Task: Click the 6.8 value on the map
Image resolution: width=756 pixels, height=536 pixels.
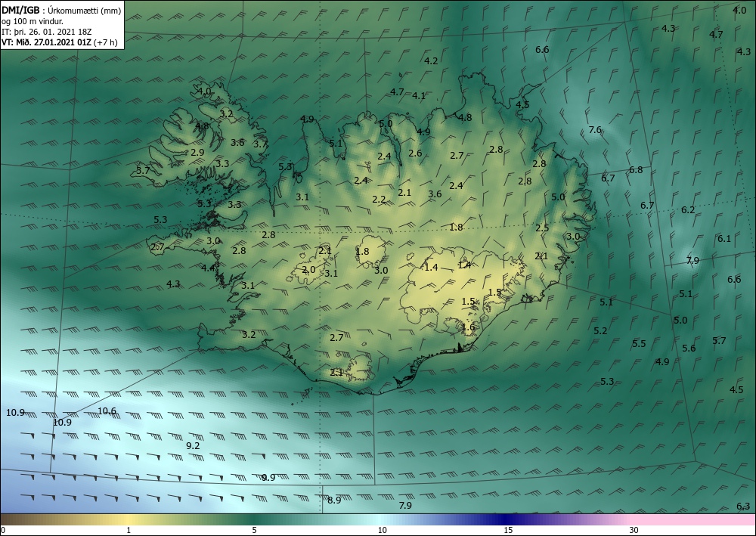Action: click(x=636, y=169)
